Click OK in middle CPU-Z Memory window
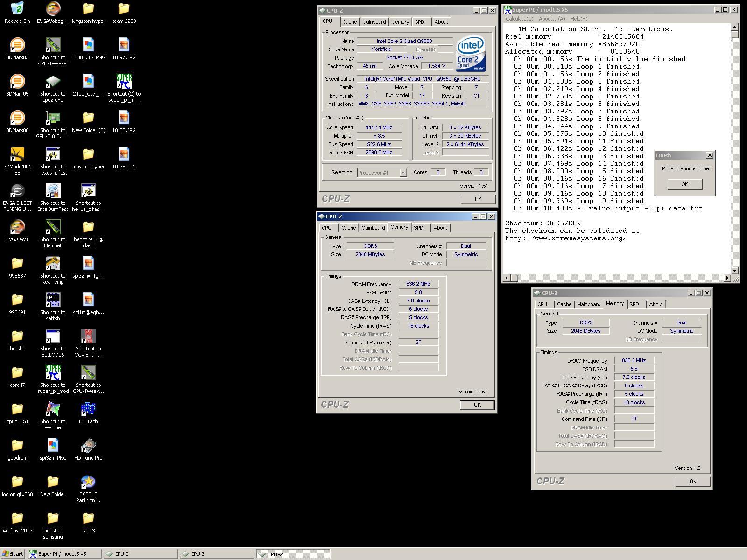The height and width of the screenshot is (560, 747). [477, 405]
